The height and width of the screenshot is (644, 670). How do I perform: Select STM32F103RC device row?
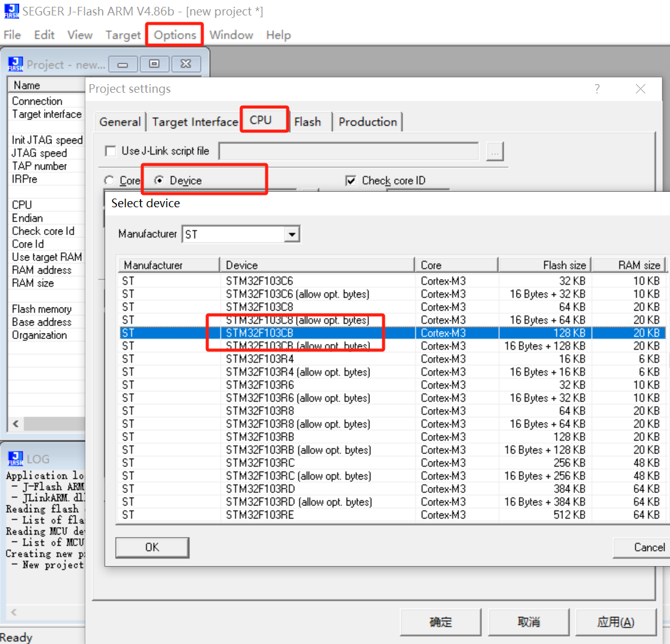tap(392, 463)
